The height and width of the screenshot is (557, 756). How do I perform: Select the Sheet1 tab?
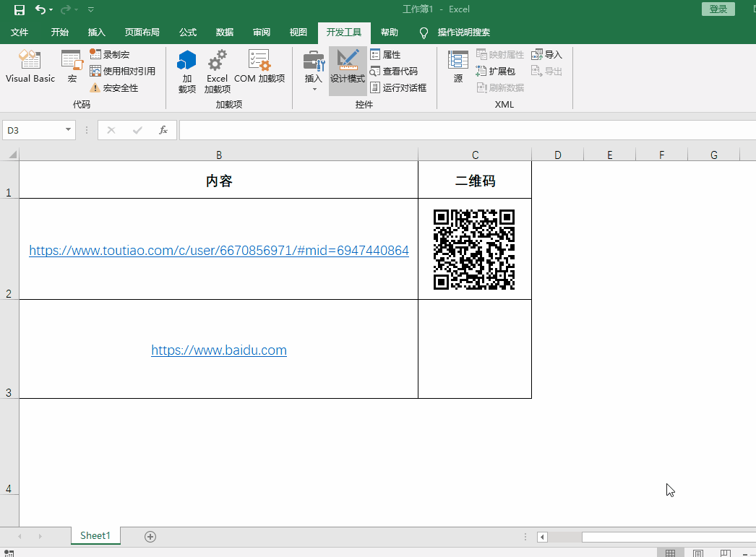(x=95, y=536)
